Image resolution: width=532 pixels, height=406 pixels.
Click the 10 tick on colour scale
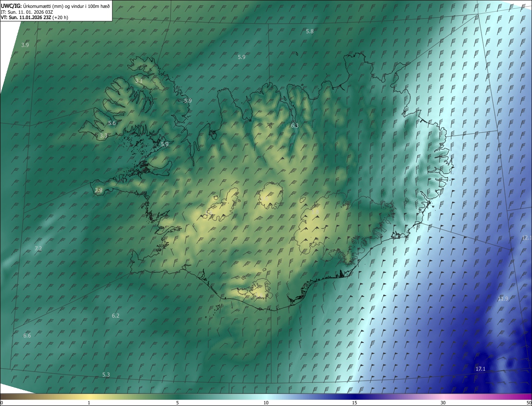click(x=266, y=403)
